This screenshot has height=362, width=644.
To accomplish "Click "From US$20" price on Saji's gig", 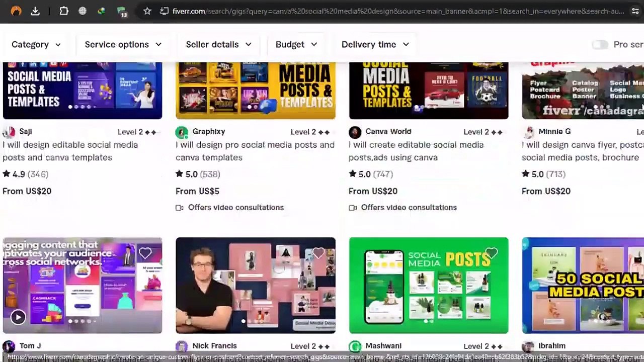I will pyautogui.click(x=27, y=191).
